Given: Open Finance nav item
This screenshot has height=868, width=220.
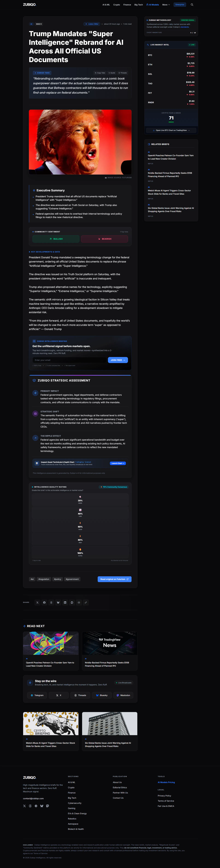Looking at the screenshot, I should 127,5.
